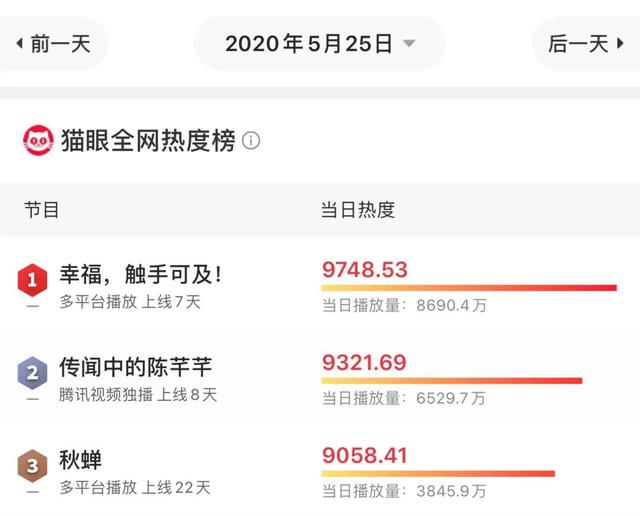Go to next day with 后一天
The width and height of the screenshot is (640, 516).
coord(586,43)
